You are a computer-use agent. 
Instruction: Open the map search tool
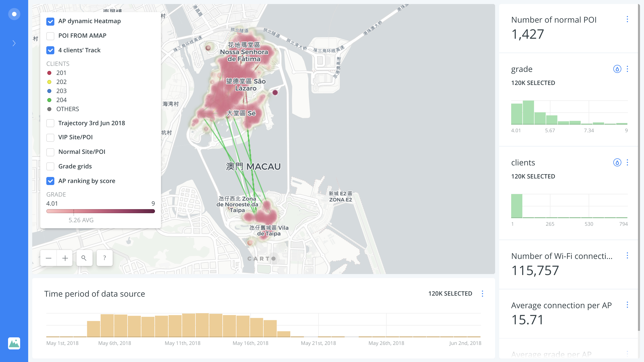pyautogui.click(x=84, y=258)
